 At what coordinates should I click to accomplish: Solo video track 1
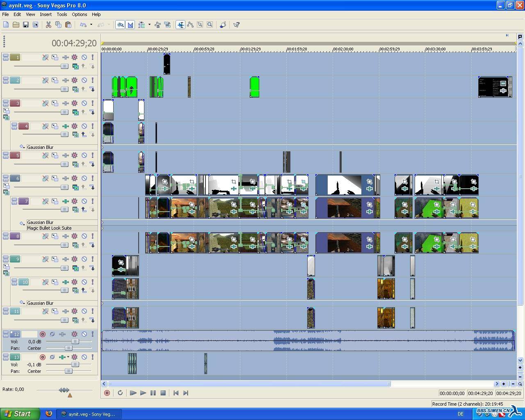[93, 57]
